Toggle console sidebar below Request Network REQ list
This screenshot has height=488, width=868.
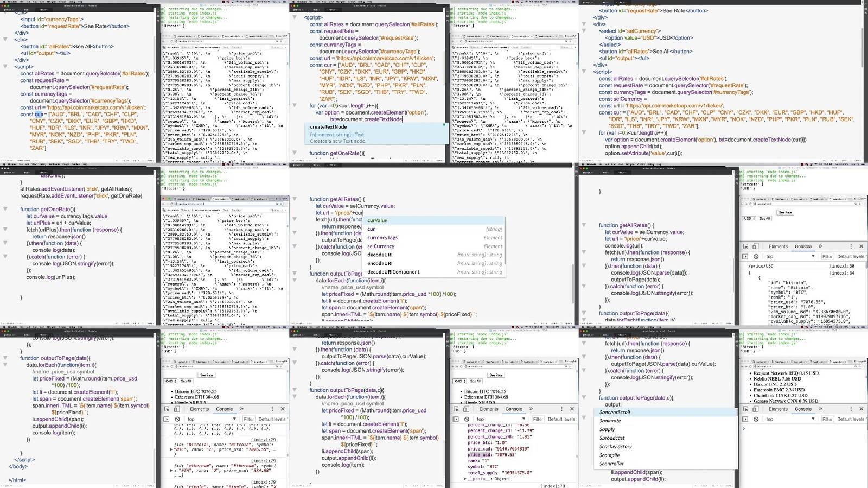coord(745,419)
